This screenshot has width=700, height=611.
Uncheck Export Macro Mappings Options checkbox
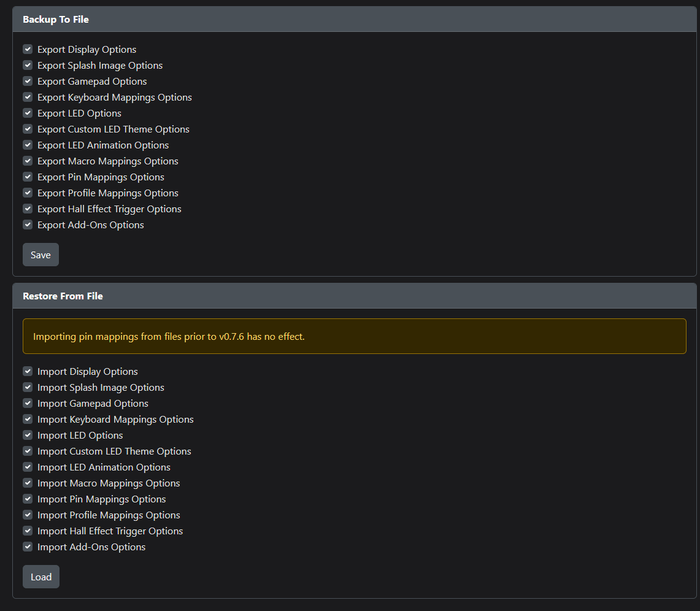click(x=28, y=161)
